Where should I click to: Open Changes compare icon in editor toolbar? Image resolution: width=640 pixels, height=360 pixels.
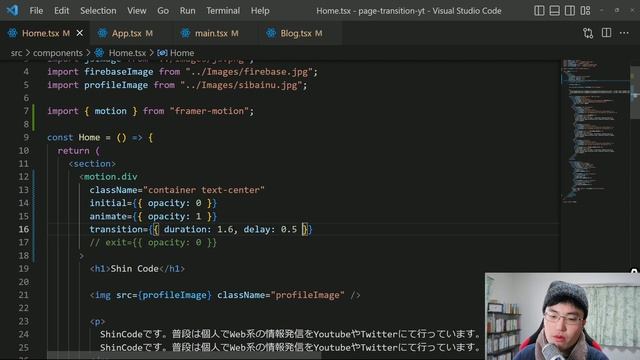588,33
